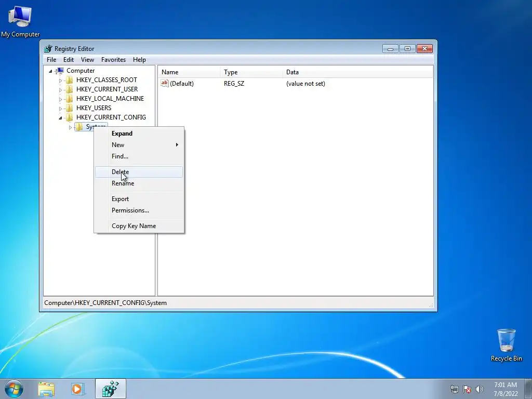This screenshot has height=399, width=532.
Task: Click the volume speaker tray icon
Action: pyautogui.click(x=480, y=389)
